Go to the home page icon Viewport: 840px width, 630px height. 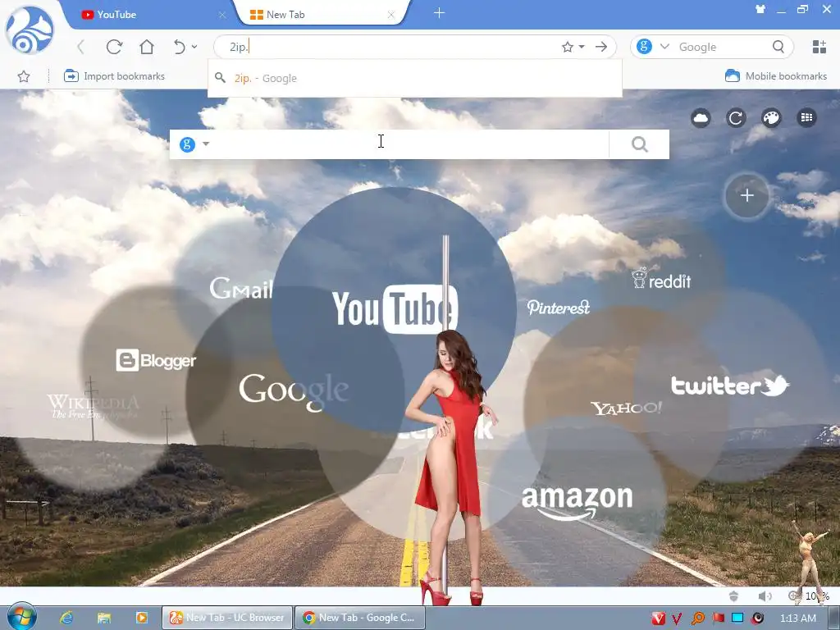(x=147, y=47)
